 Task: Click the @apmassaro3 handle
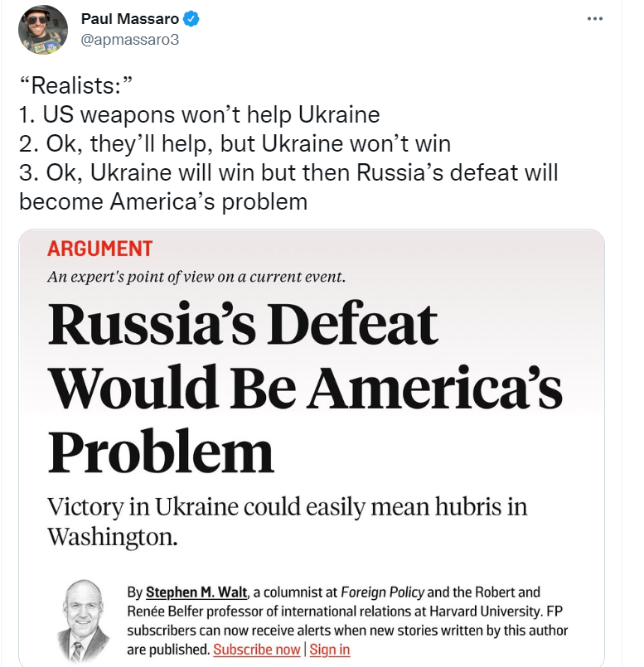pyautogui.click(x=130, y=39)
